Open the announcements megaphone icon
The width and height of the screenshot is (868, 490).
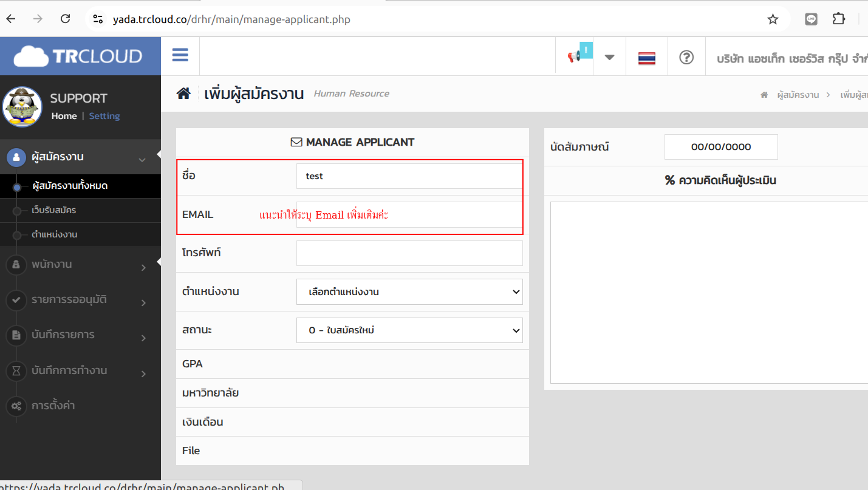tap(575, 57)
